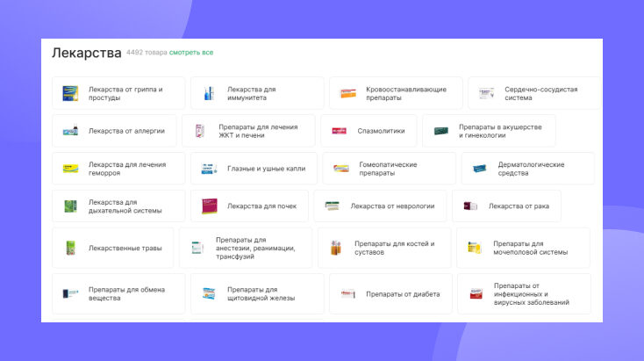Image resolution: width=644 pixels, height=361 pixels.
Task: Click the 'Препараты для анестезии, реанимации, трансфузий' icon
Action: tap(197, 248)
